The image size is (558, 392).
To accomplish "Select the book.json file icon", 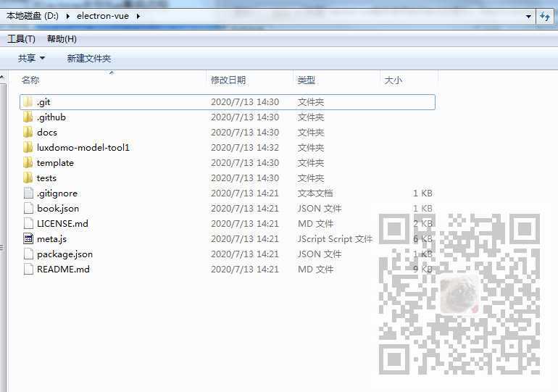I will (28, 209).
